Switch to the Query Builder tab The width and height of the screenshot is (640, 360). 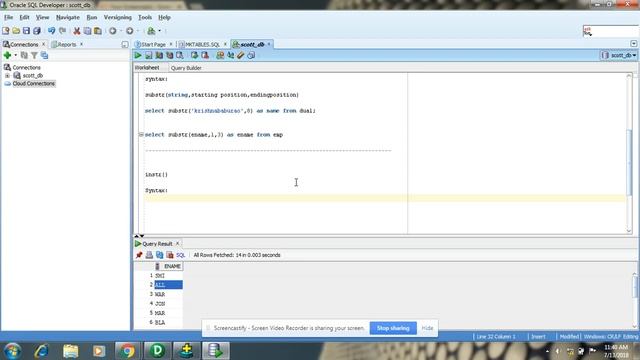tap(186, 68)
